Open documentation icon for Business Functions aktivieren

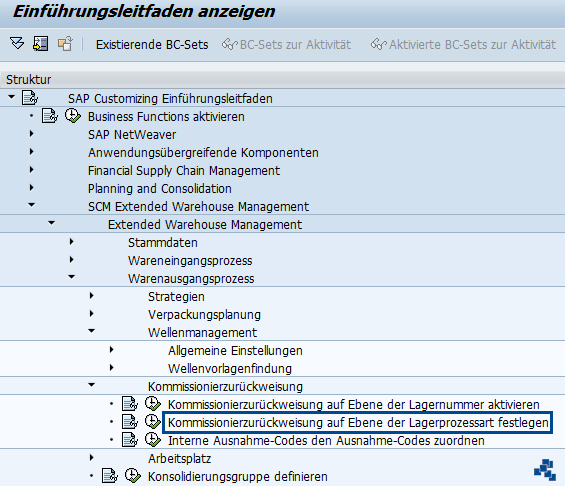point(49,116)
